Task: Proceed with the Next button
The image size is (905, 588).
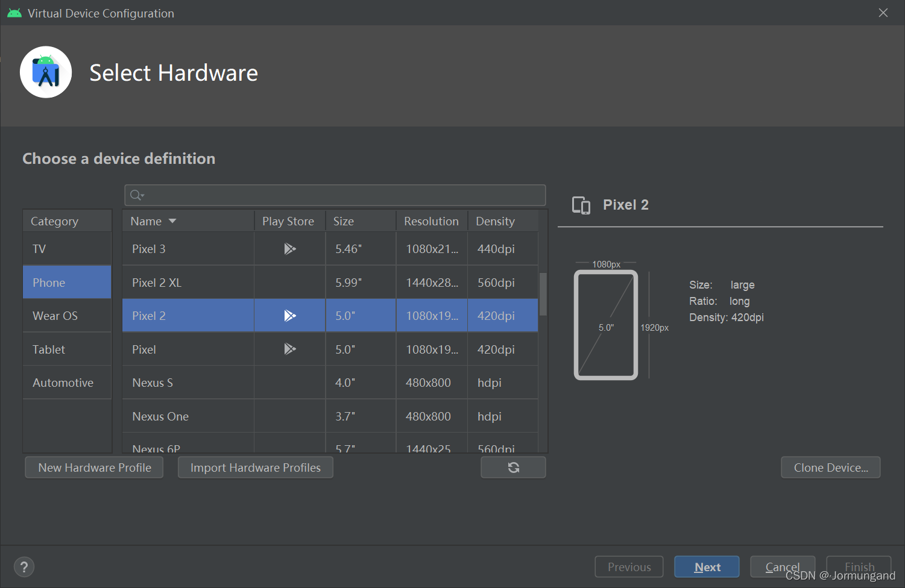Action: (707, 567)
